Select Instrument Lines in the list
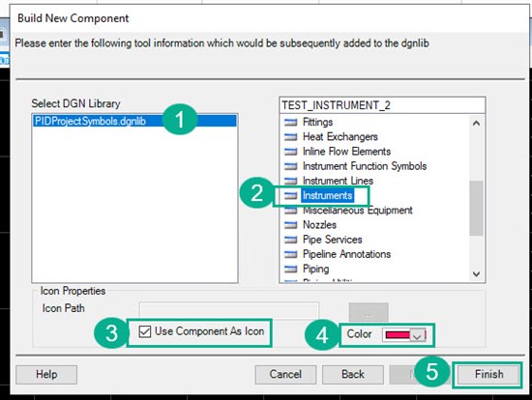Image resolution: width=532 pixels, height=400 pixels. [338, 181]
